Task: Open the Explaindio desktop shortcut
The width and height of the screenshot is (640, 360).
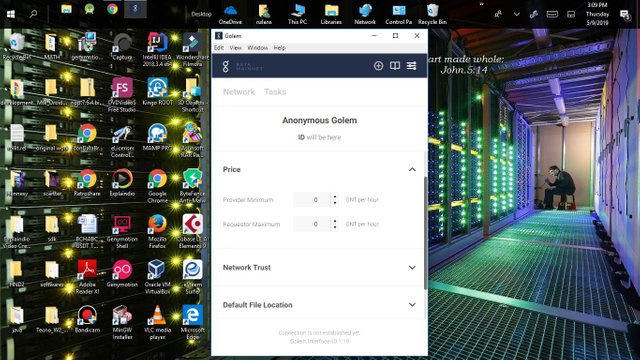Action: pyautogui.click(x=122, y=182)
